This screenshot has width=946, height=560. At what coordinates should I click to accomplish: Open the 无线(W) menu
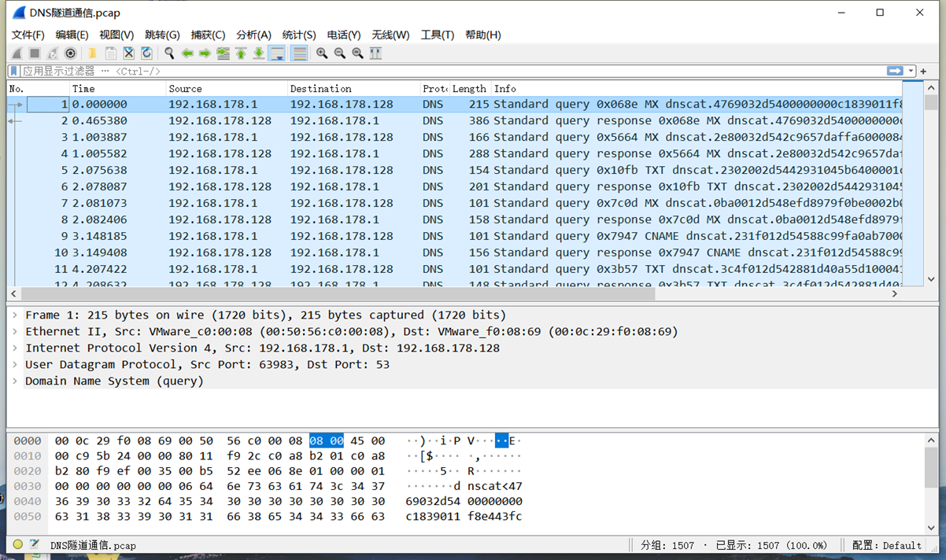coord(390,35)
